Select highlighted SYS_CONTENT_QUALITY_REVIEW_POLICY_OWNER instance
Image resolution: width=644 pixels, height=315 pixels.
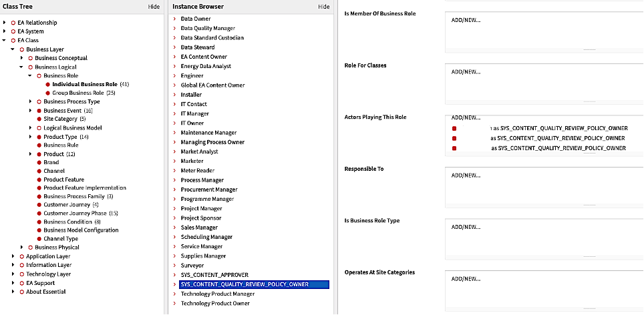[255, 284]
